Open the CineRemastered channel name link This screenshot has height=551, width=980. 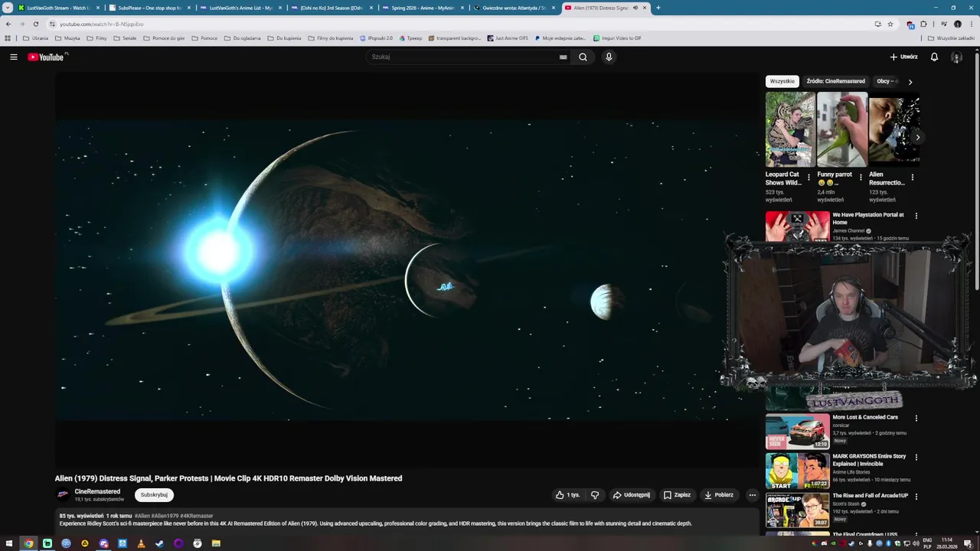click(97, 491)
